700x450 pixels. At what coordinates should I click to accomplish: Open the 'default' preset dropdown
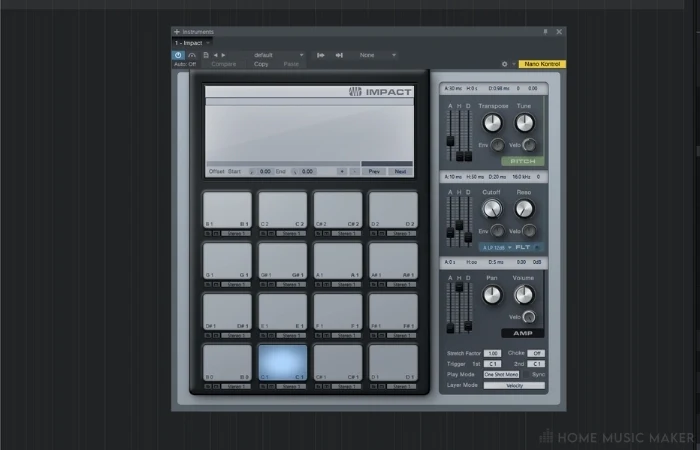(x=278, y=55)
